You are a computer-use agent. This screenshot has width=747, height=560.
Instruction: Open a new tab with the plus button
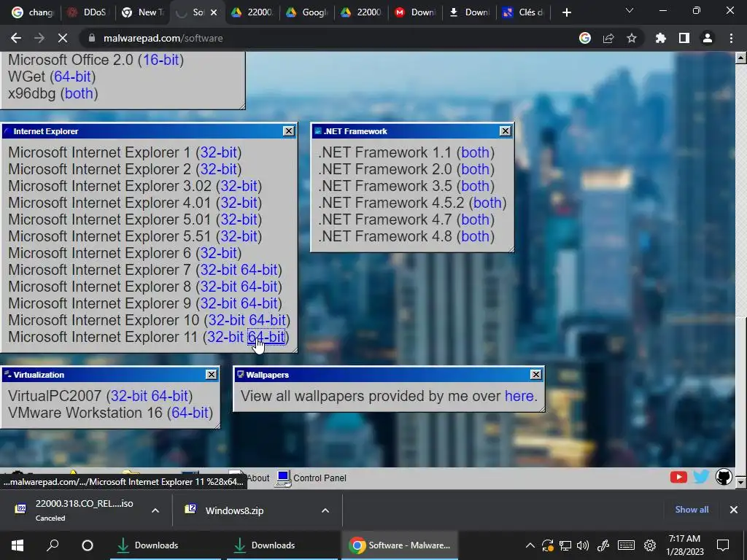click(x=566, y=12)
